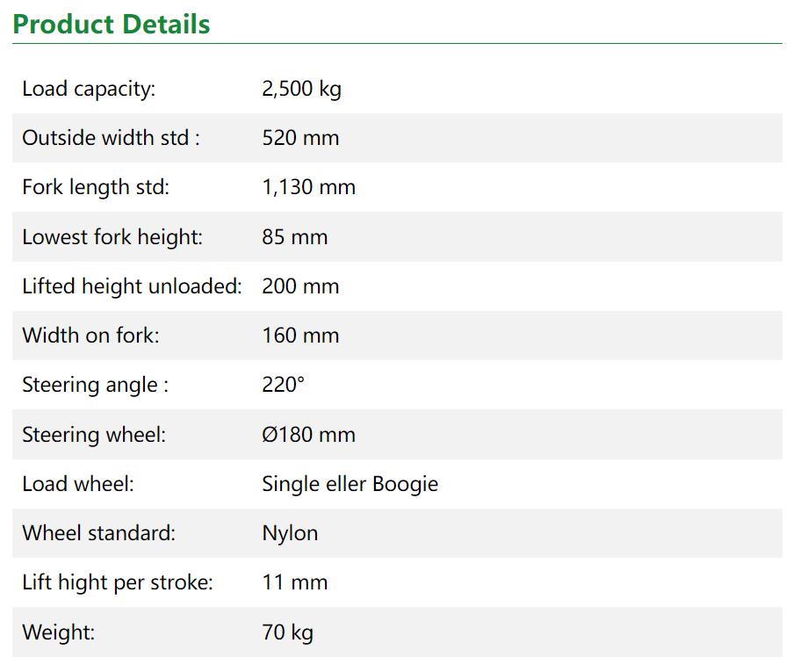The height and width of the screenshot is (672, 793).
Task: Click the Lowest fork height label
Action: [112, 237]
